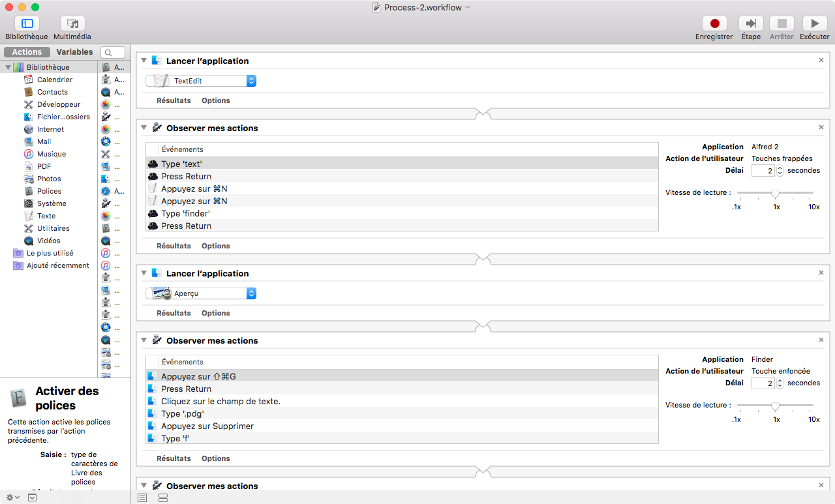Click the Délai stepper for Alfred 2 action
This screenshot has height=504, width=835.
[780, 171]
